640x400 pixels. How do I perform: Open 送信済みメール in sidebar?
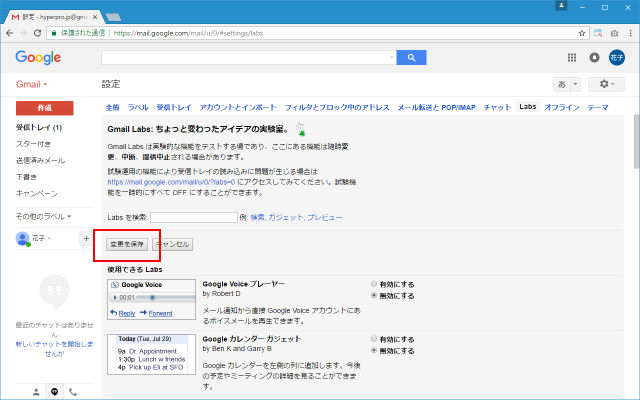[40, 160]
